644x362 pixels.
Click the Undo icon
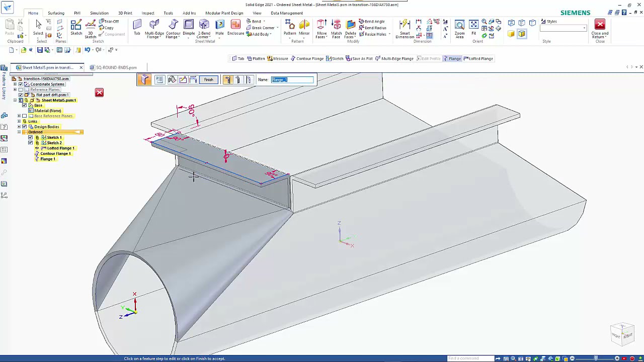87,50
